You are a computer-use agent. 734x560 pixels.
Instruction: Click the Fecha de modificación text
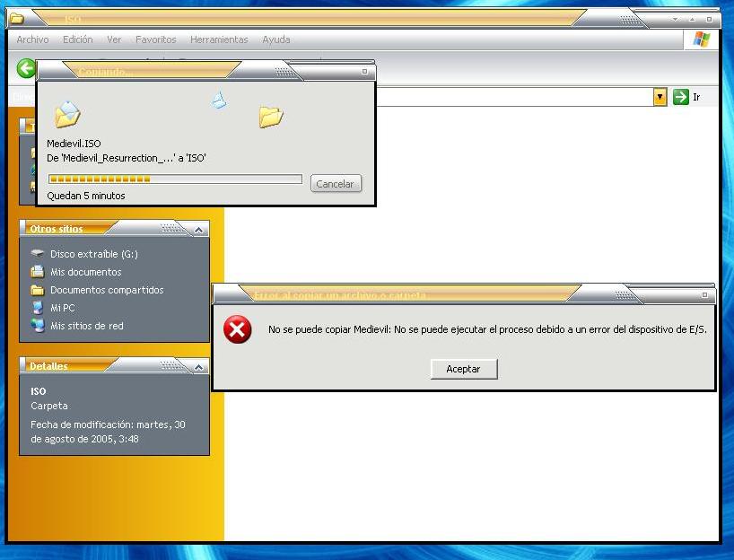(x=109, y=432)
